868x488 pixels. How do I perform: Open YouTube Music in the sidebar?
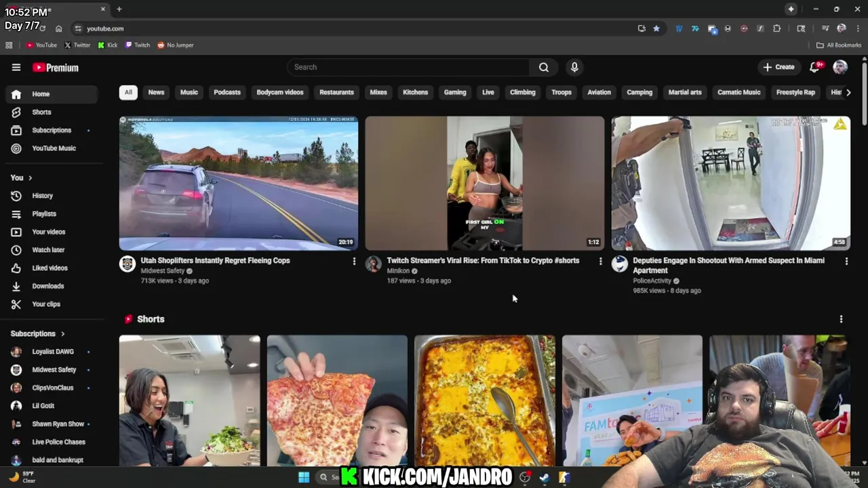52,148
